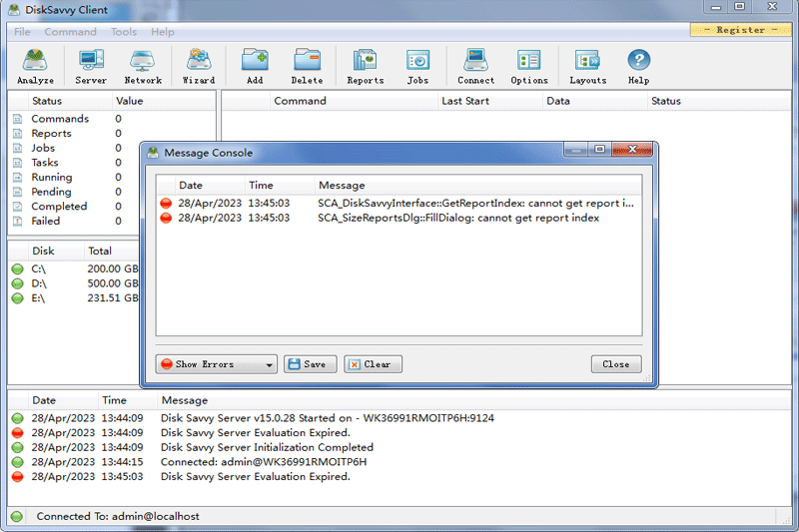Click the '500.00 GB' total value

pyautogui.click(x=113, y=283)
